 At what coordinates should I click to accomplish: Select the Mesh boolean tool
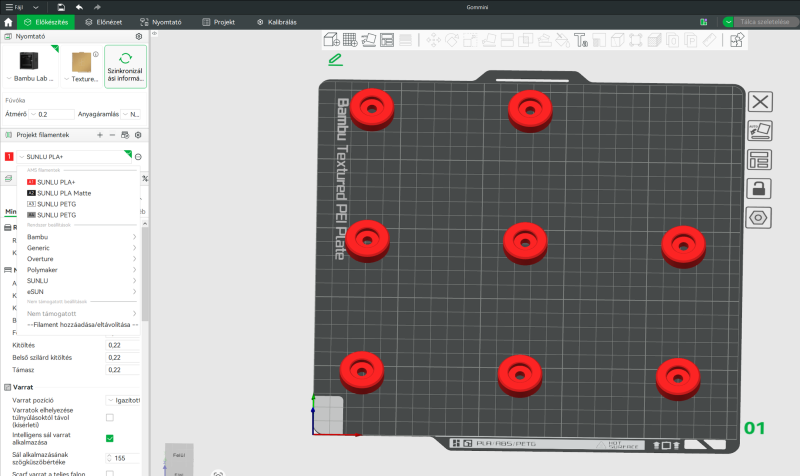[x=526, y=40]
